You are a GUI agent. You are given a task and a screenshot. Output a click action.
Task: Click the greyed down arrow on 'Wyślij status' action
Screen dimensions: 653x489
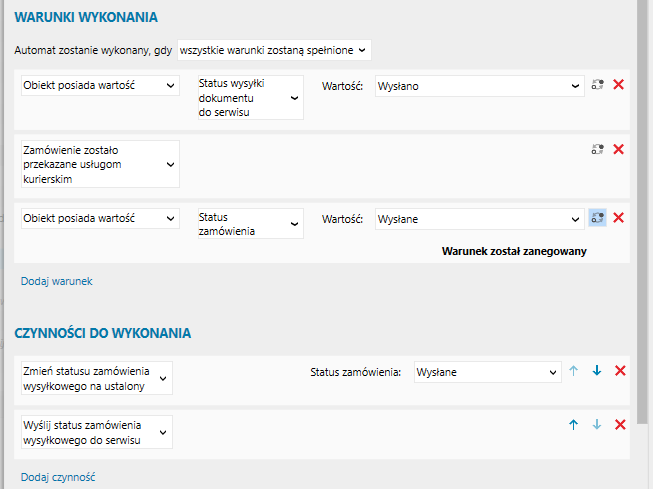596,424
